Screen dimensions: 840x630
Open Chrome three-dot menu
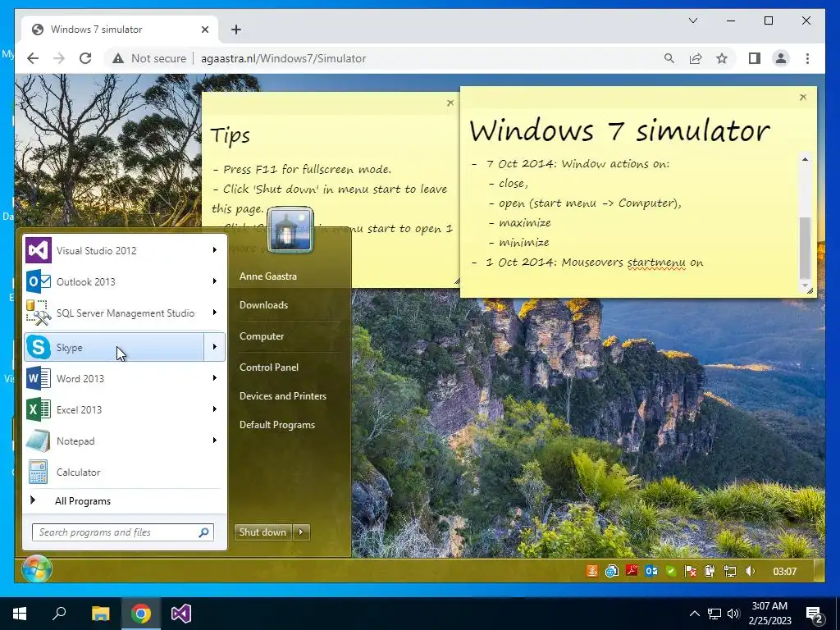click(807, 58)
